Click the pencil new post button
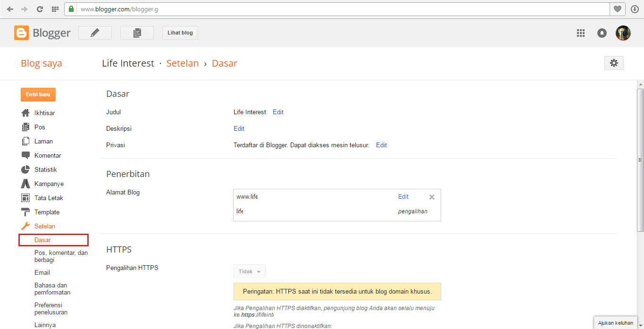This screenshot has height=329, width=644. click(95, 33)
